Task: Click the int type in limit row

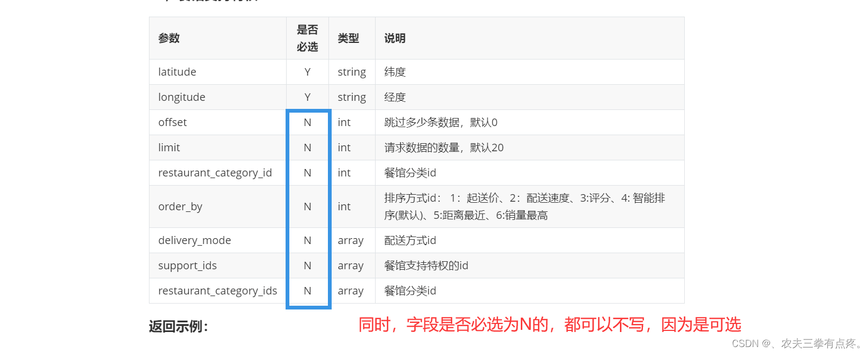Action: click(x=344, y=147)
